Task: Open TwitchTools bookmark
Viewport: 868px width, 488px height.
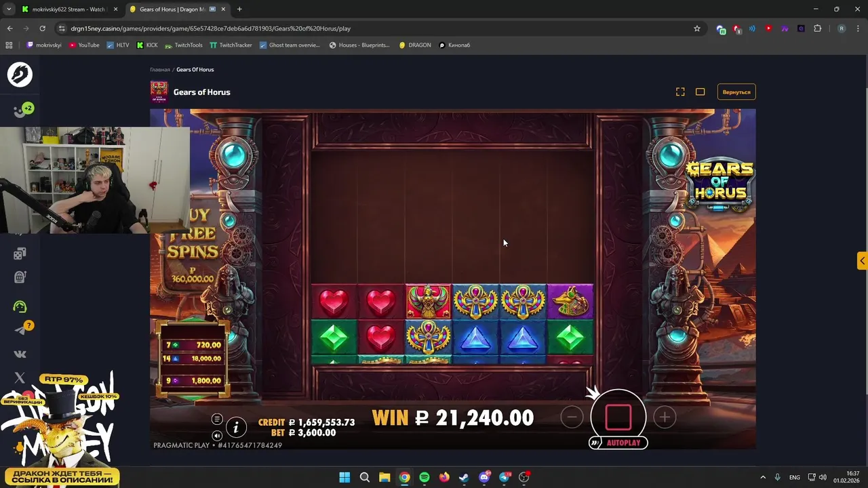Action: click(x=184, y=45)
